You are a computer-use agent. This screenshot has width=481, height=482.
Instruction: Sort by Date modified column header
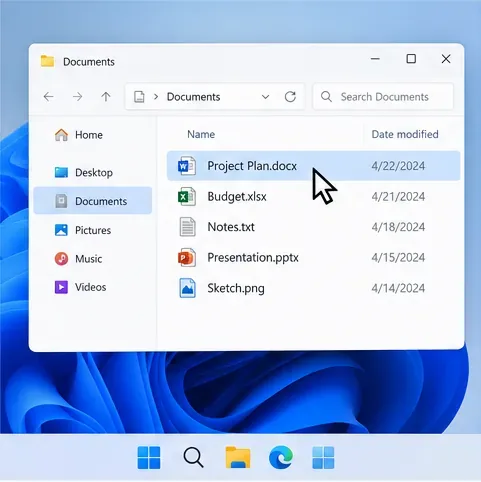[x=405, y=134]
